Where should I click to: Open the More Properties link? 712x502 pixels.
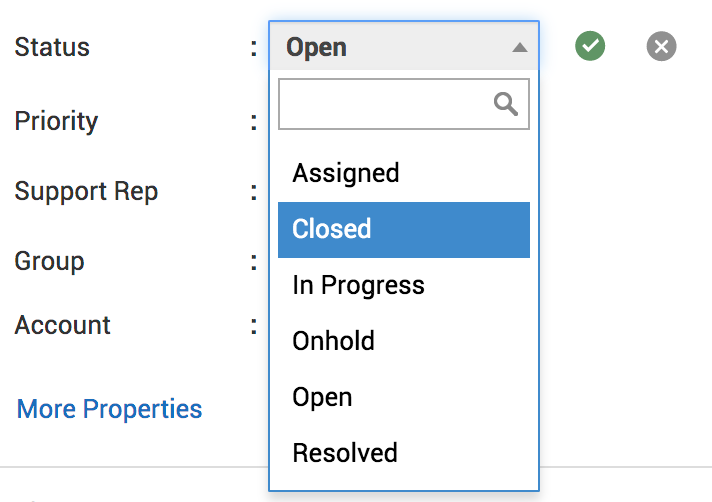click(110, 409)
